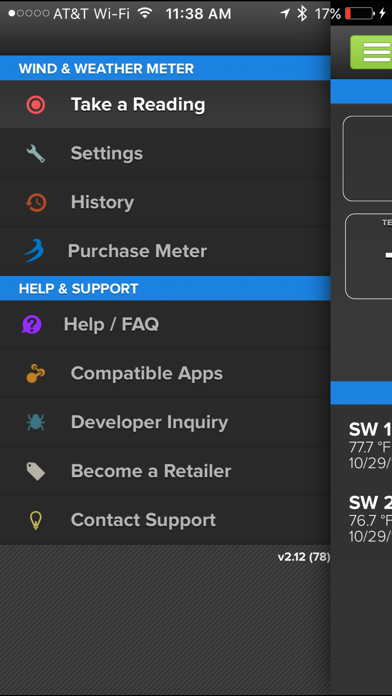Select the History clock icon
This screenshot has width=392, height=696.
(36, 202)
